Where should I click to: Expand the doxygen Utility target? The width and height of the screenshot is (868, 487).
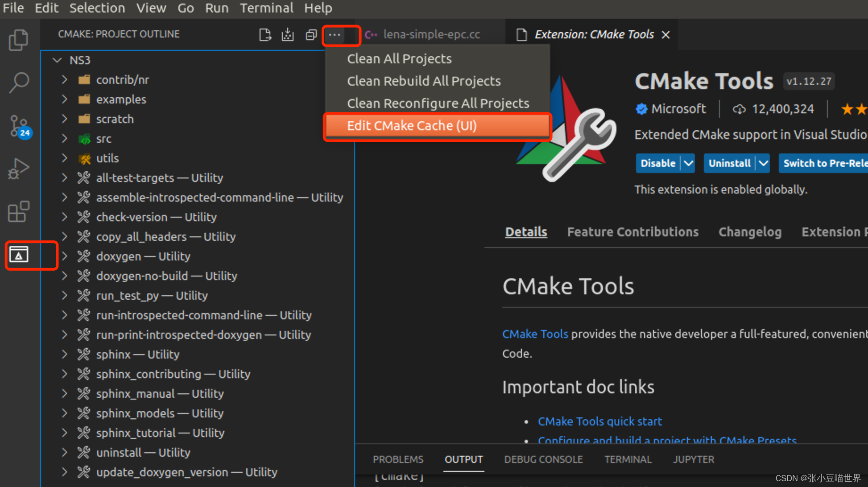coord(65,256)
